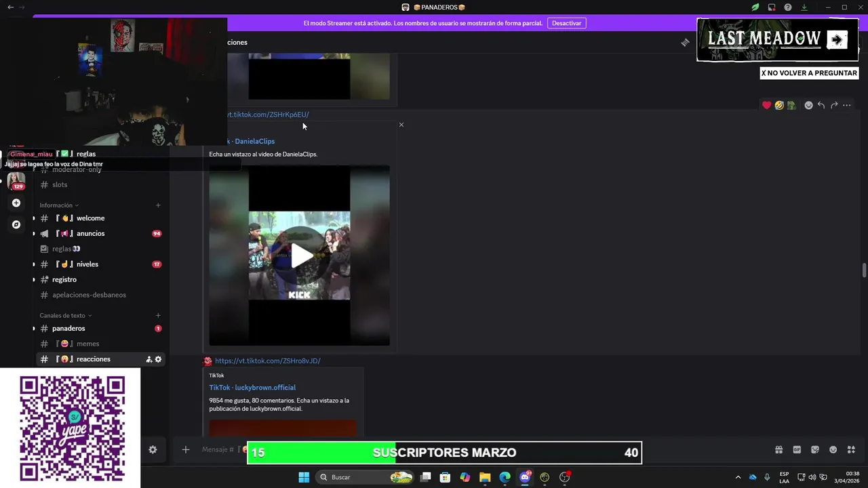
Task: React with the green custom emoji
Action: [791, 105]
